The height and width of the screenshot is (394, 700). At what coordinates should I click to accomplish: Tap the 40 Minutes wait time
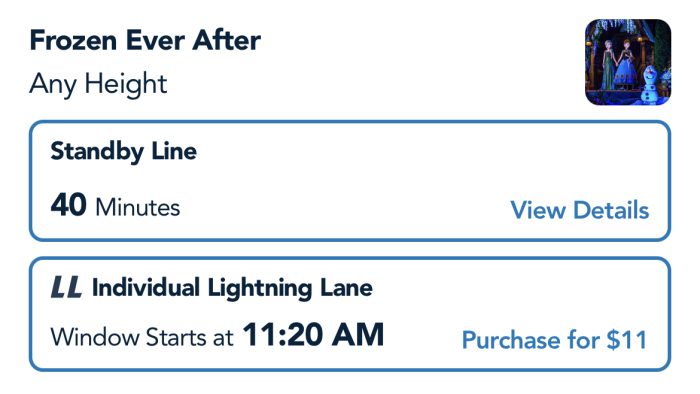coord(115,206)
